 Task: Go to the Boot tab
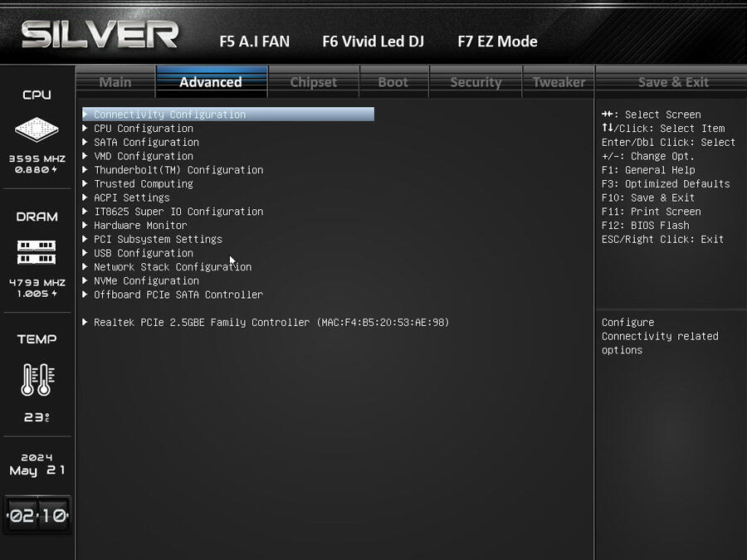(x=393, y=82)
